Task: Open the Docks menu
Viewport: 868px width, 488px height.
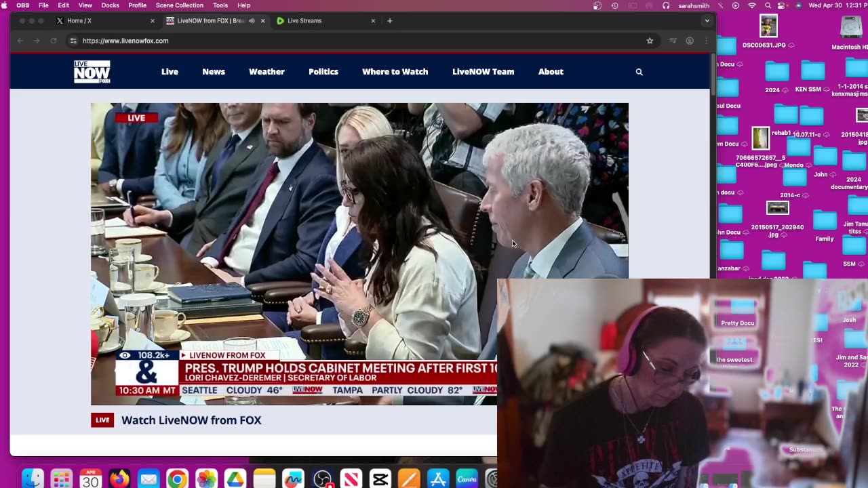Action: [x=110, y=5]
